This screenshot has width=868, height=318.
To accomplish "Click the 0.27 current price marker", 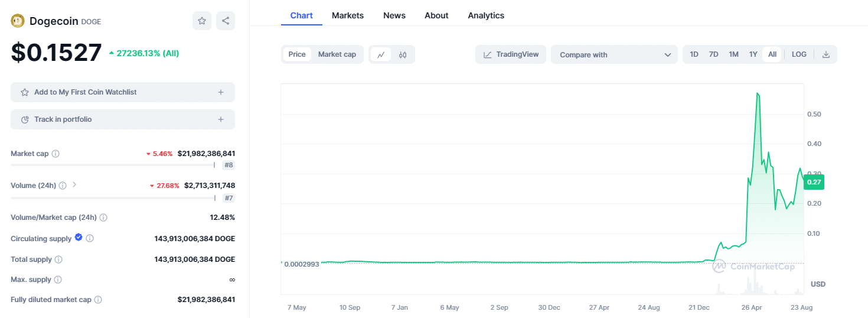I will tap(814, 182).
